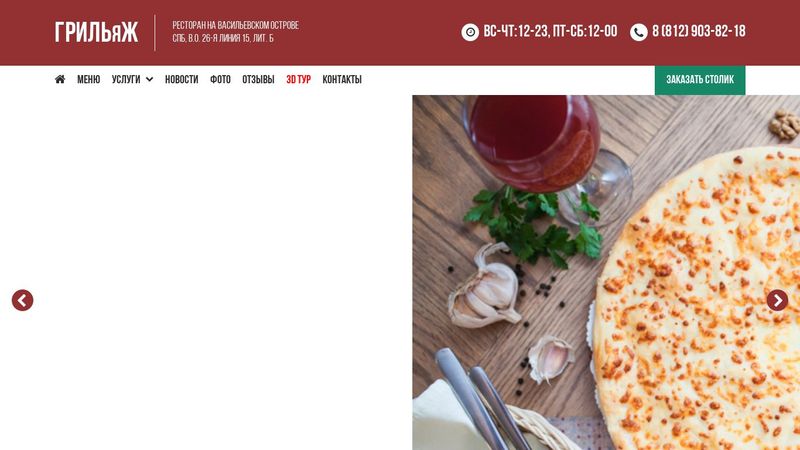The height and width of the screenshot is (450, 800).
Task: Call the number 8 (812) 903-82-18
Action: 698,32
